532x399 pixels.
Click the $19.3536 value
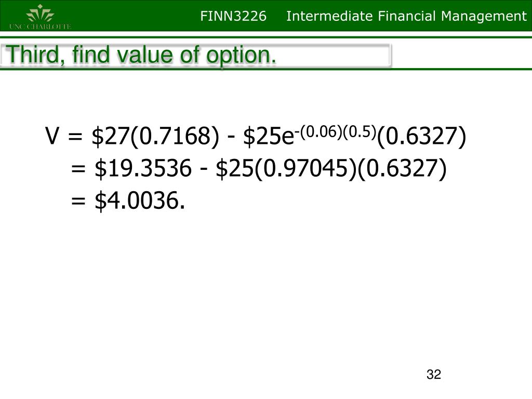tap(143, 168)
